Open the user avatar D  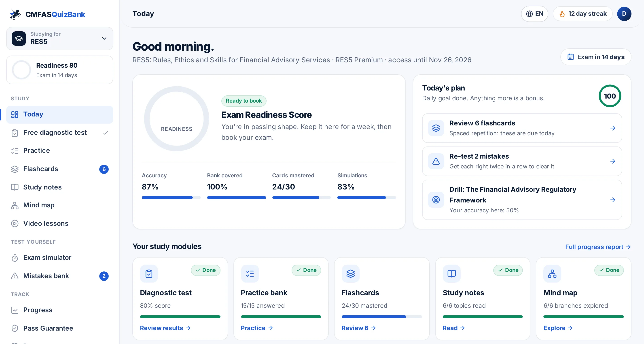click(x=624, y=14)
